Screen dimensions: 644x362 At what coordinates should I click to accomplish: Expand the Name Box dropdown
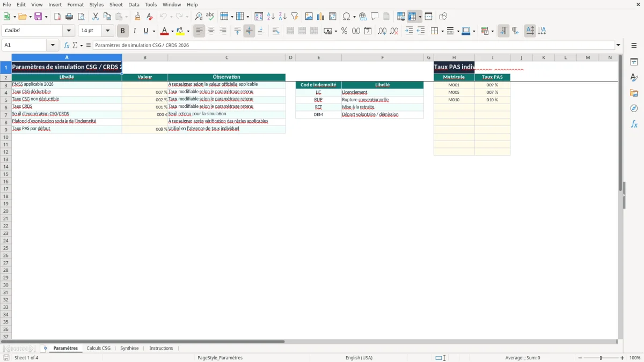click(53, 46)
